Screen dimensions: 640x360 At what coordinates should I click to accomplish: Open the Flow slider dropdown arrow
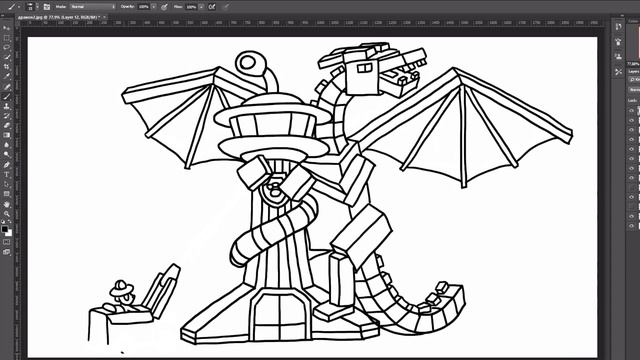pos(201,7)
